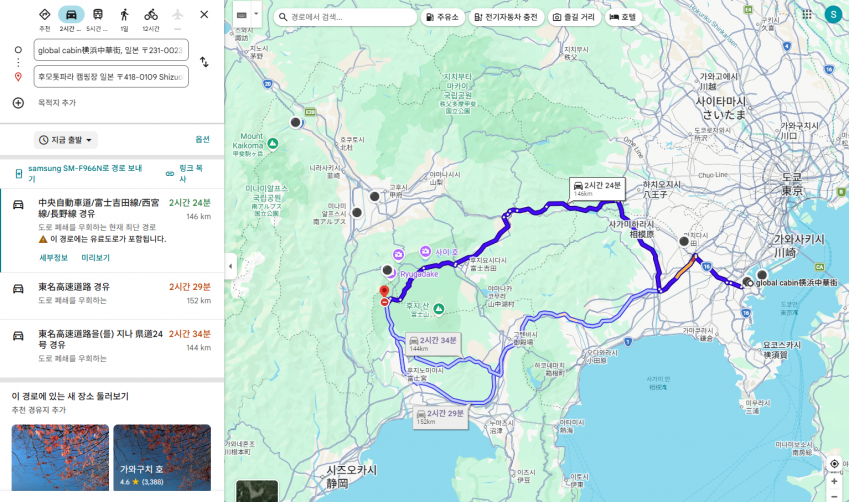Viewport: 849px width, 502px height.
Task: Open route 옵션 link
Action: pyautogui.click(x=203, y=140)
